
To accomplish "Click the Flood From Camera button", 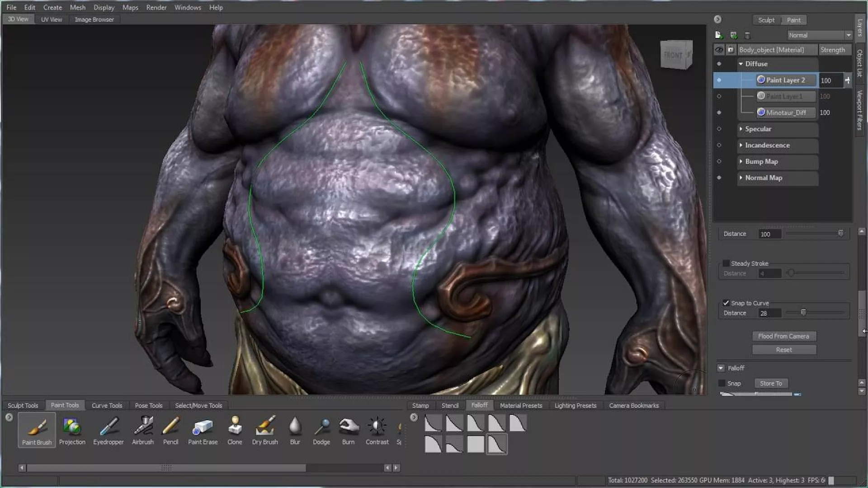I will (783, 336).
